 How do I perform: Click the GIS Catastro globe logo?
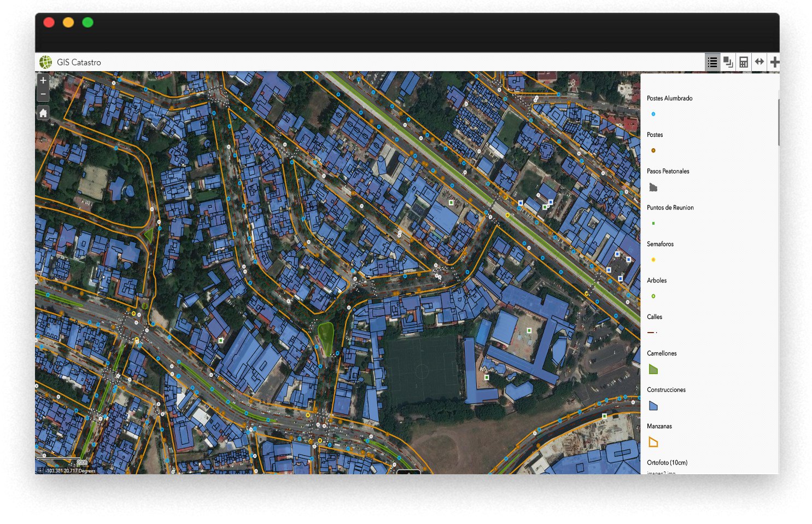[46, 62]
